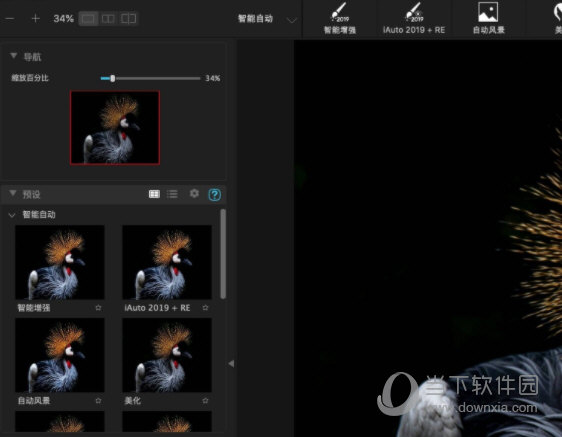Select the 美化 preset thumbnail
The image size is (562, 437).
point(167,355)
